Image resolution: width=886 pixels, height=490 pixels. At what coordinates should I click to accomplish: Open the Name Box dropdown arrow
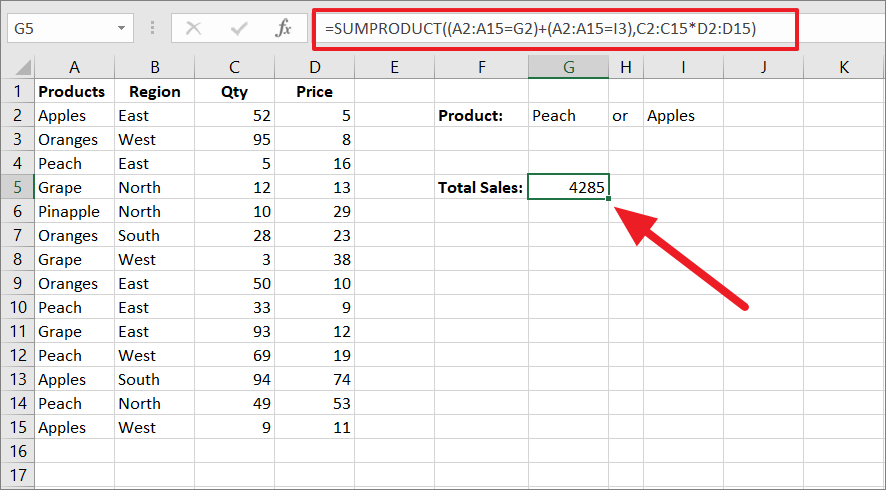[x=121, y=28]
